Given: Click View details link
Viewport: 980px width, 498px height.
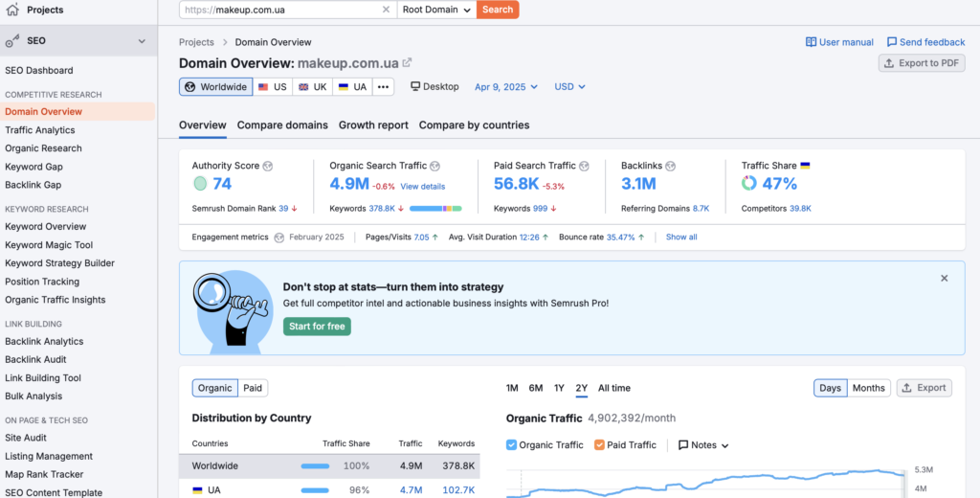Looking at the screenshot, I should [x=422, y=187].
